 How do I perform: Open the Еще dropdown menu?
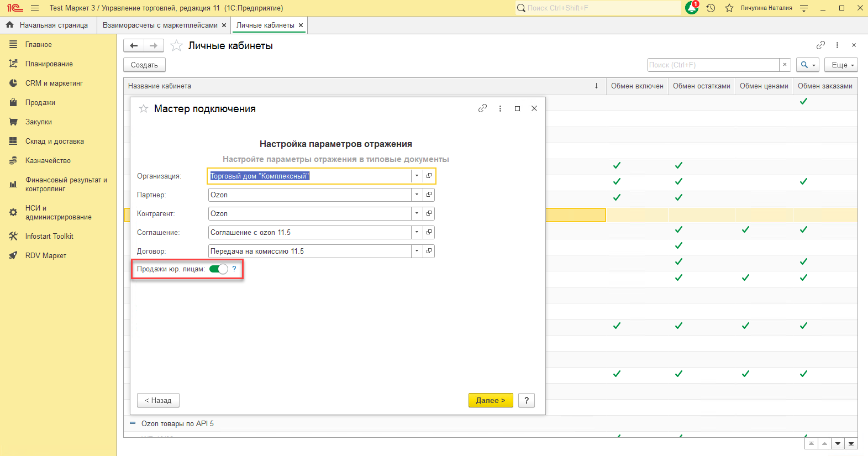pos(840,65)
